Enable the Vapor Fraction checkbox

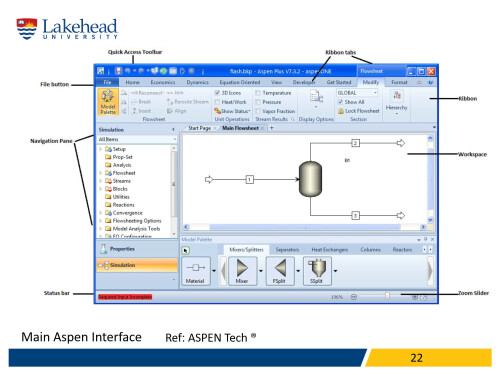[x=258, y=111]
